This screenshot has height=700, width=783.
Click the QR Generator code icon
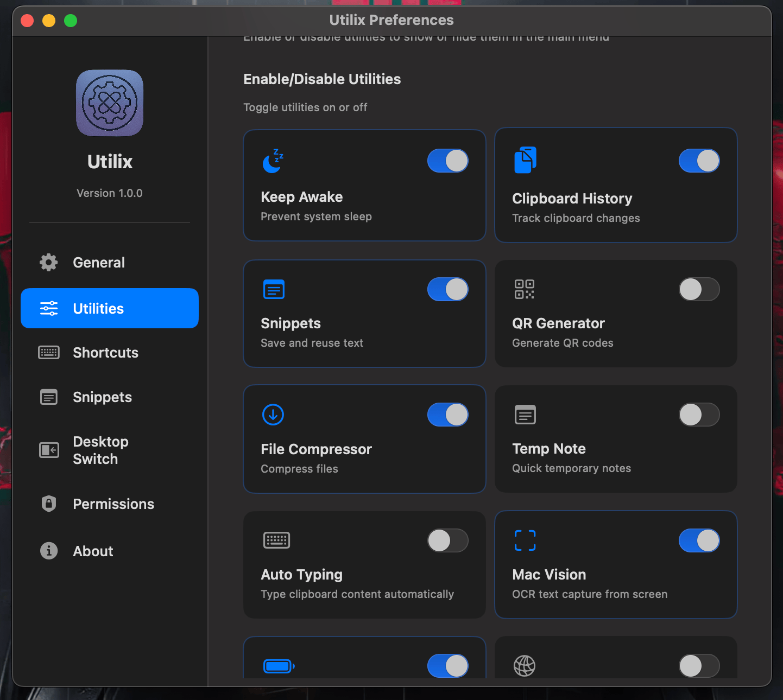525,289
